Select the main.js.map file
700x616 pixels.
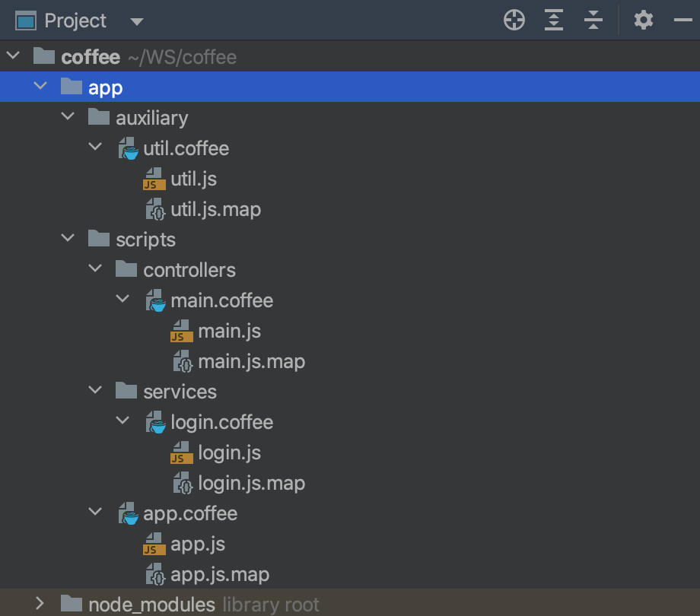coord(252,360)
